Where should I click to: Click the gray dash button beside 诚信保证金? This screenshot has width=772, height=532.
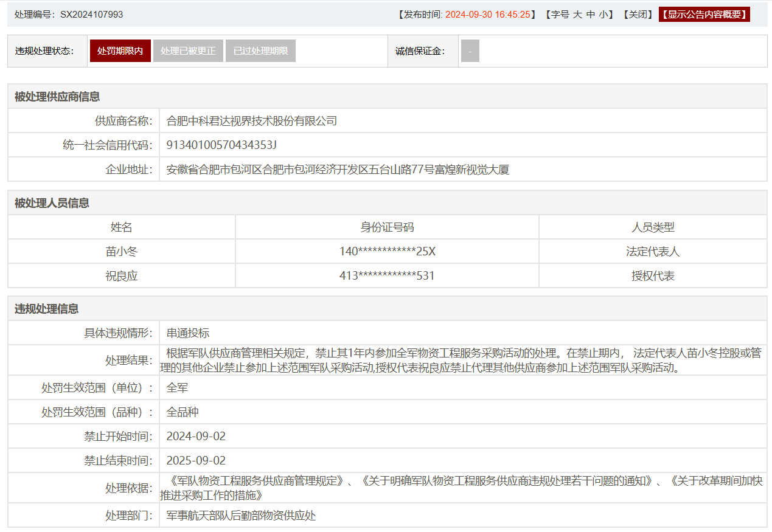point(470,51)
